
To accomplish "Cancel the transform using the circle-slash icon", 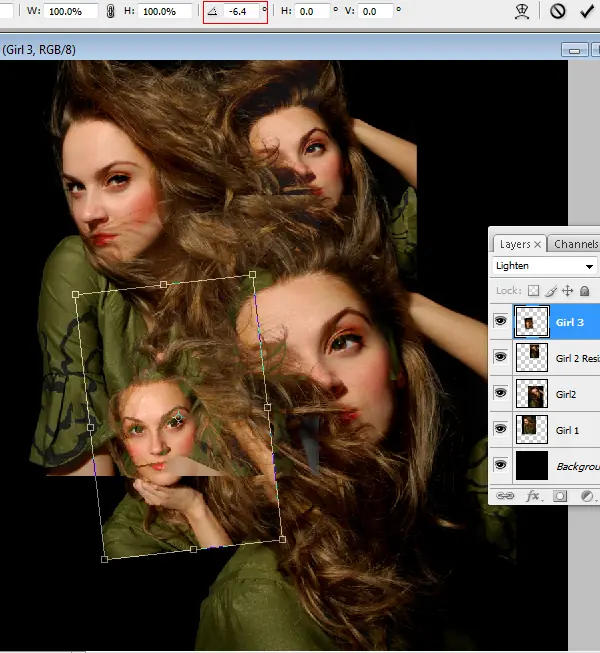I will click(558, 11).
